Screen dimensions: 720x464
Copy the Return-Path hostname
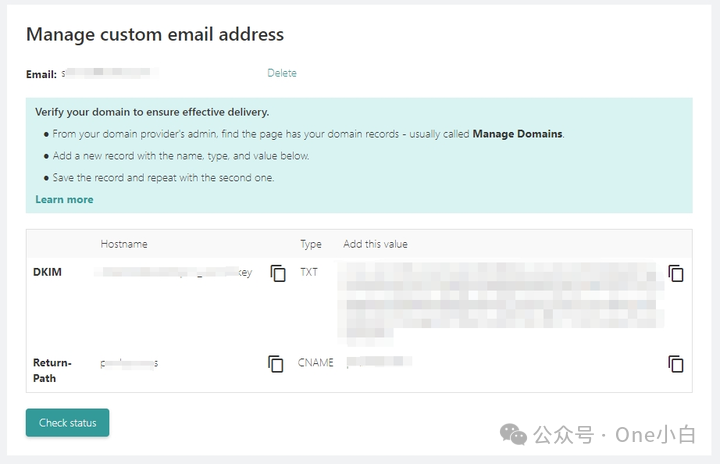coord(276,364)
